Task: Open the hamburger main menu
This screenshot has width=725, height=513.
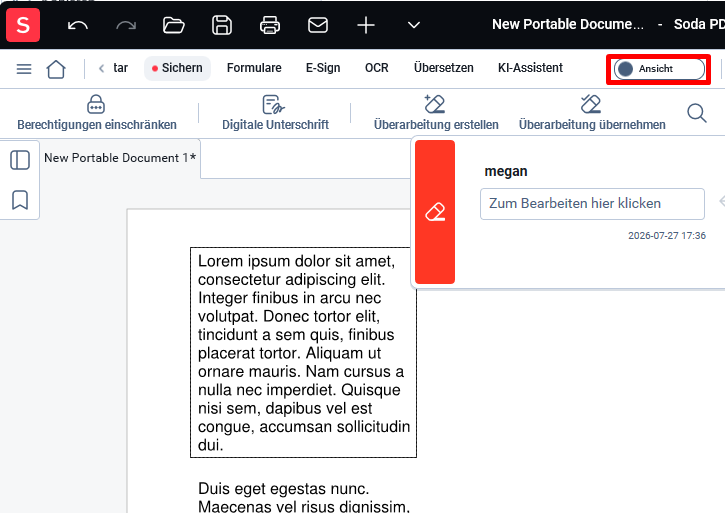Action: [x=24, y=69]
